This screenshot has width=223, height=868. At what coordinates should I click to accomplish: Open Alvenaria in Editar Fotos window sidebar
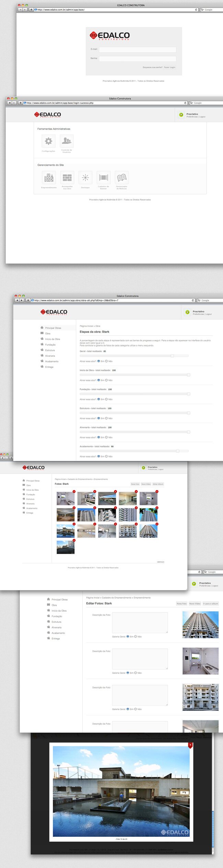coord(57,627)
